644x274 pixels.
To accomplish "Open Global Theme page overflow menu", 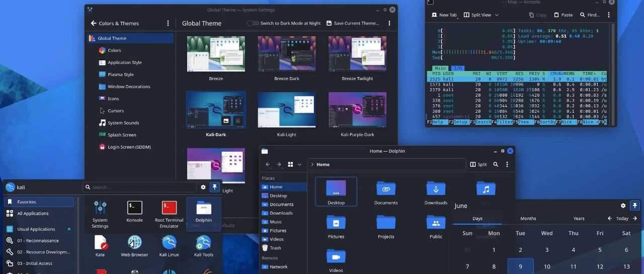I will [x=389, y=23].
